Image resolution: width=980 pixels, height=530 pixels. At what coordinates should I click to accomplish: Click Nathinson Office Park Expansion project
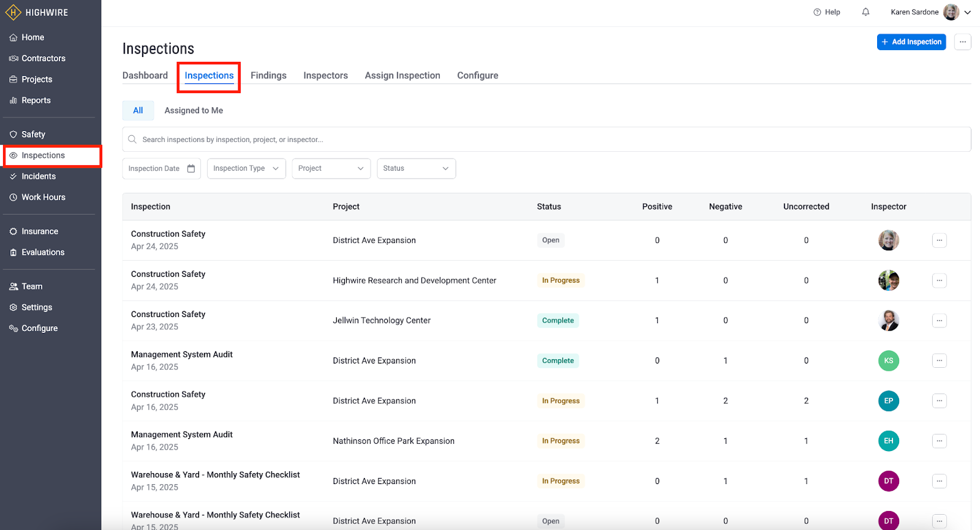pyautogui.click(x=394, y=441)
